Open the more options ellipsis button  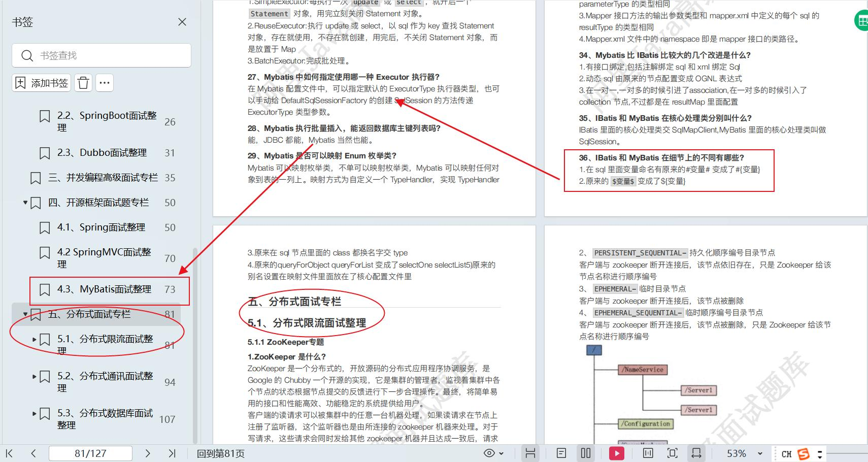105,83
